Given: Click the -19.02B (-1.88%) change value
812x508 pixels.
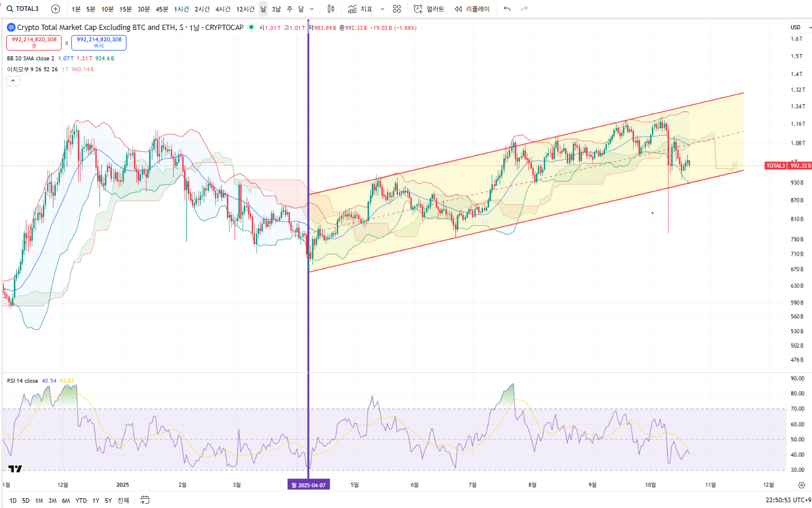Looking at the screenshot, I should [x=393, y=28].
